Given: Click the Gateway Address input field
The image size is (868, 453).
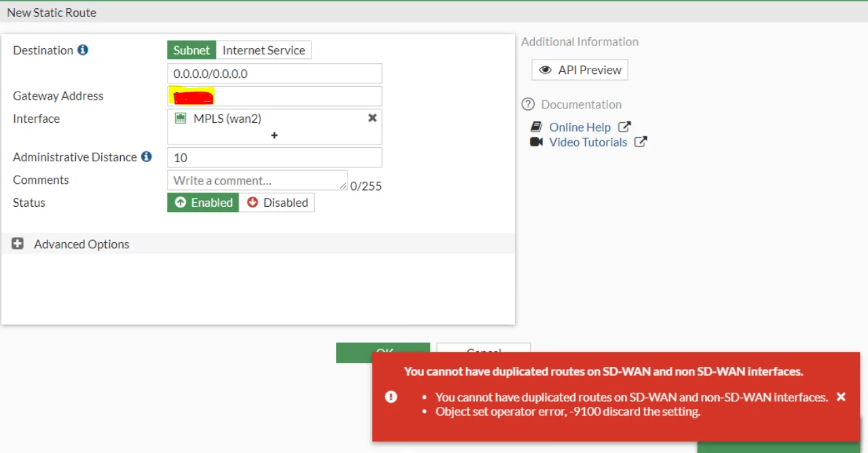Looking at the screenshot, I should tap(274, 96).
